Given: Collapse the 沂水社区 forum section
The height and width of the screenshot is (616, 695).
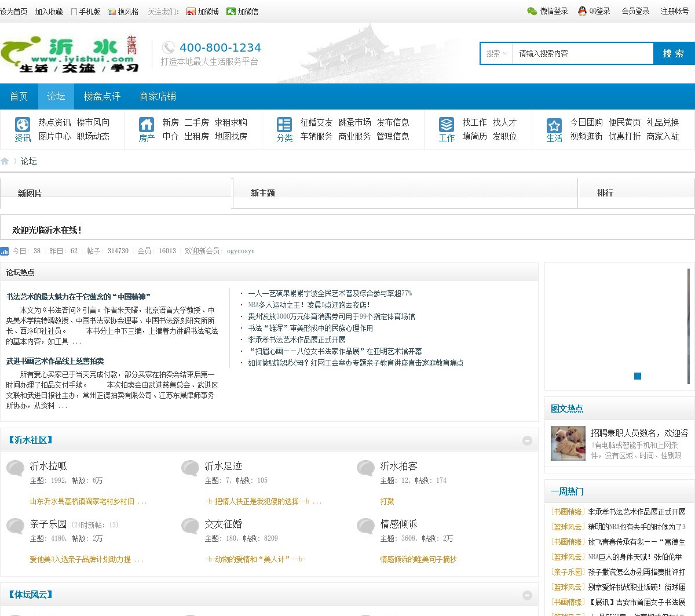Looking at the screenshot, I should click(x=527, y=440).
